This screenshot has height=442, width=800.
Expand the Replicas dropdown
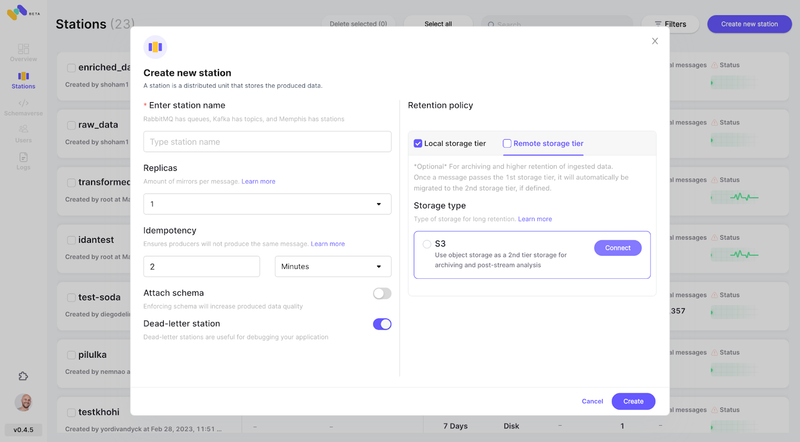[267, 204]
